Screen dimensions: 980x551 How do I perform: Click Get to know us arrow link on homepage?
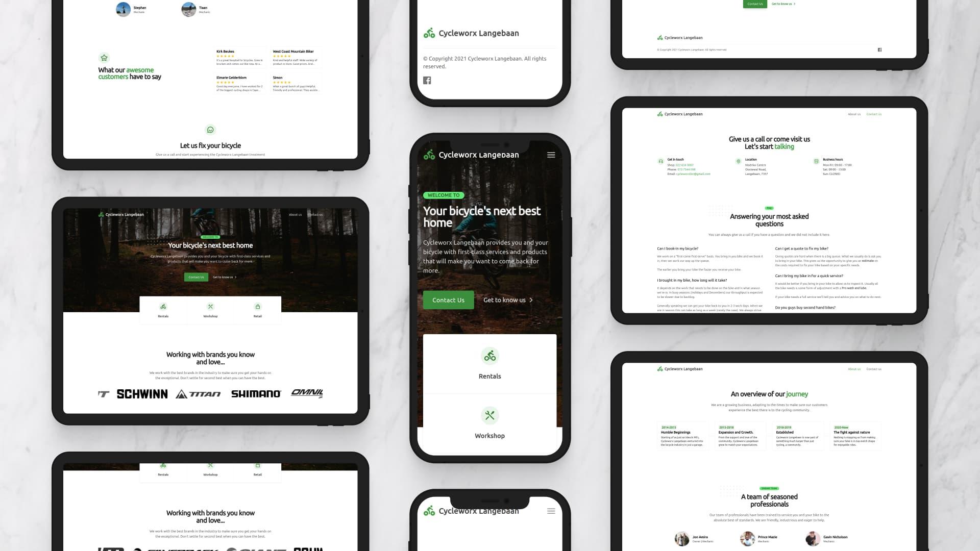[x=507, y=300]
